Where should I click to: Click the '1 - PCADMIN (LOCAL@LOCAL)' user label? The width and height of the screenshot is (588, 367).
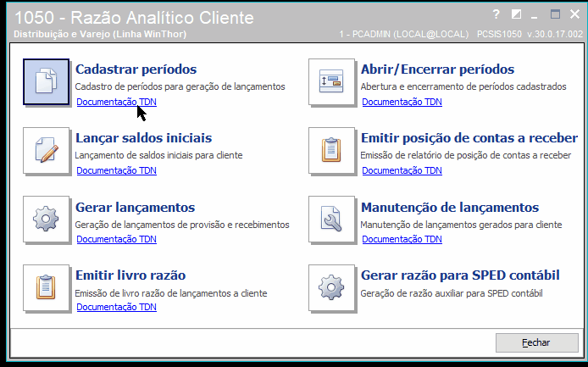coord(404,34)
